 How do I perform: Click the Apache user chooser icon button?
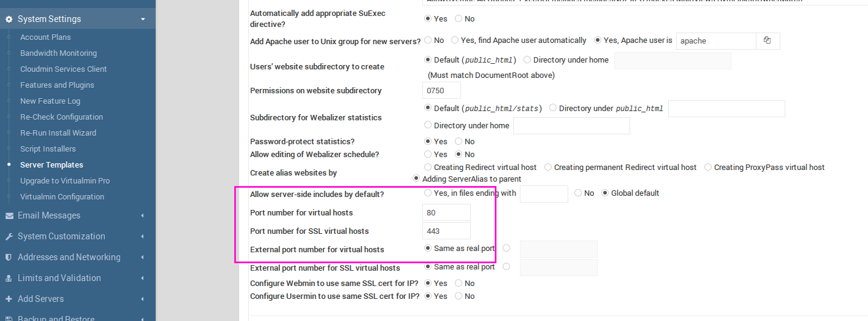pyautogui.click(x=767, y=41)
